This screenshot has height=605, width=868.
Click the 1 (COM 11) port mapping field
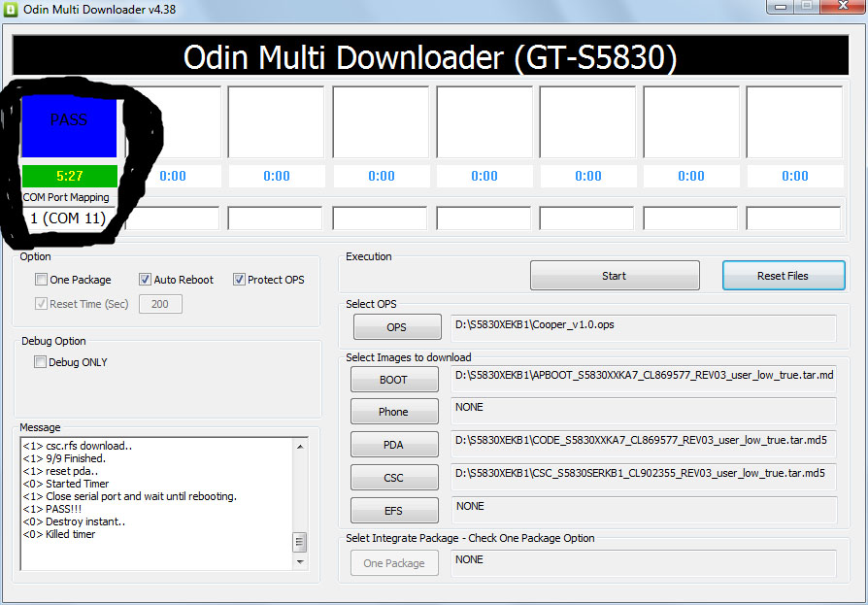click(68, 218)
